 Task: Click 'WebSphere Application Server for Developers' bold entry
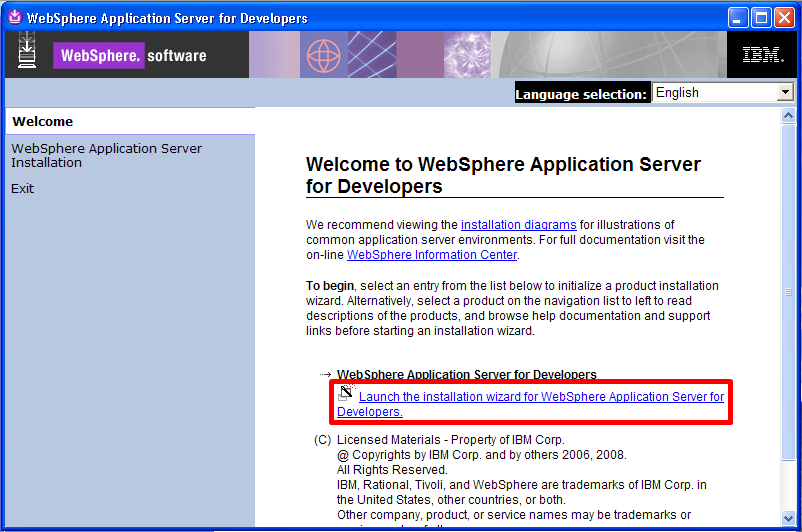(x=466, y=374)
